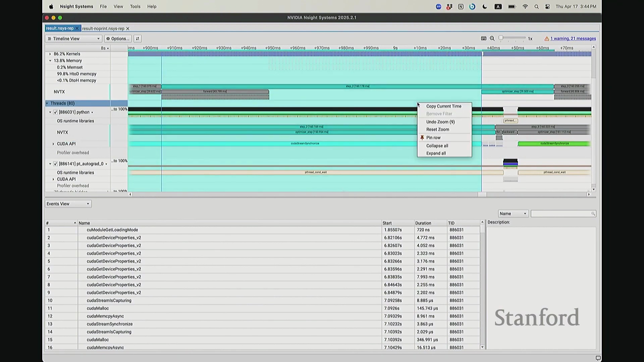Open the Events View dropdown

click(68, 204)
